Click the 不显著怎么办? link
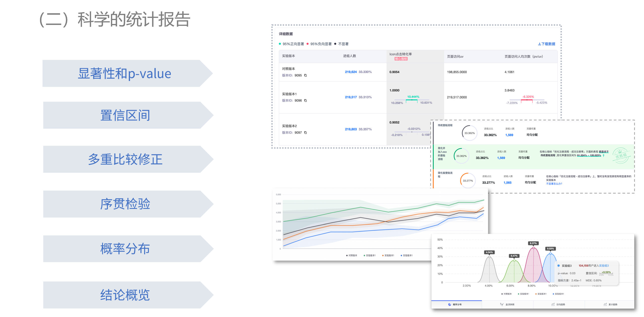 (554, 184)
